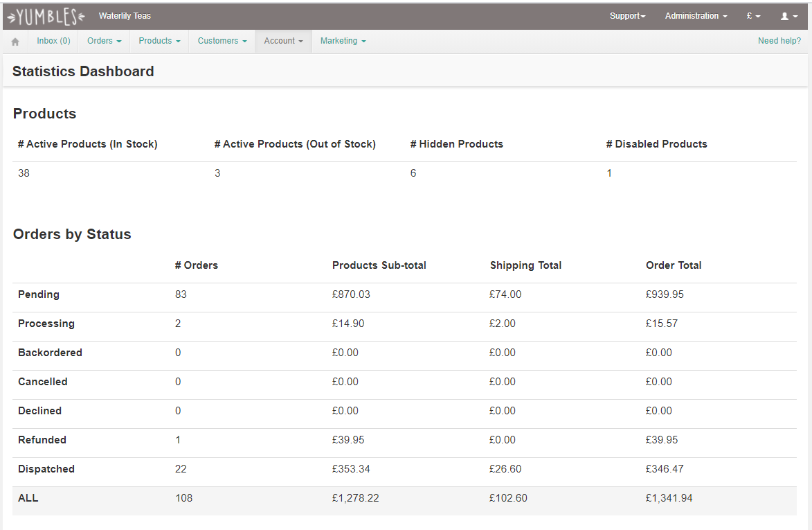Open the "6" hidden products link
The image size is (812, 530).
point(413,173)
